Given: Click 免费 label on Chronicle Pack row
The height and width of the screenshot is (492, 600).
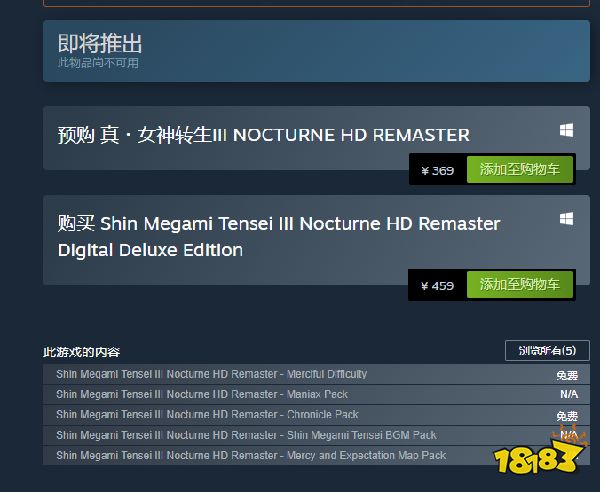Looking at the screenshot, I should tap(567, 416).
